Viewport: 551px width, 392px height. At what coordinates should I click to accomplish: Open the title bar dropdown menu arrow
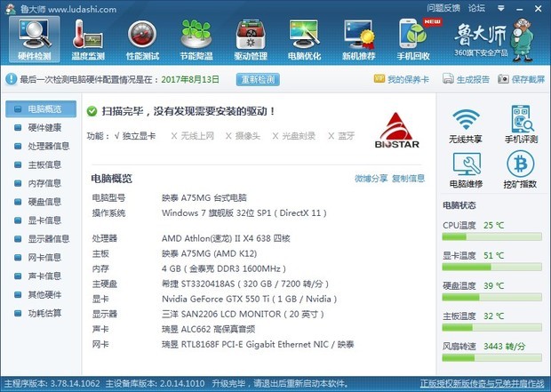pyautogui.click(x=501, y=8)
